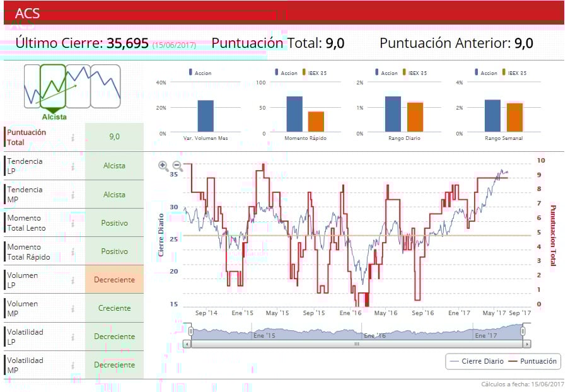Screen dimensions: 568x392
Task: Click the Momento Total Rápido Positivo cell
Action: [115, 251]
